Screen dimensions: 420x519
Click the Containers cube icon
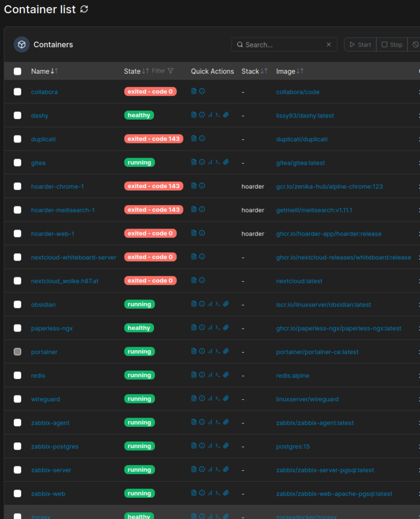(x=21, y=45)
